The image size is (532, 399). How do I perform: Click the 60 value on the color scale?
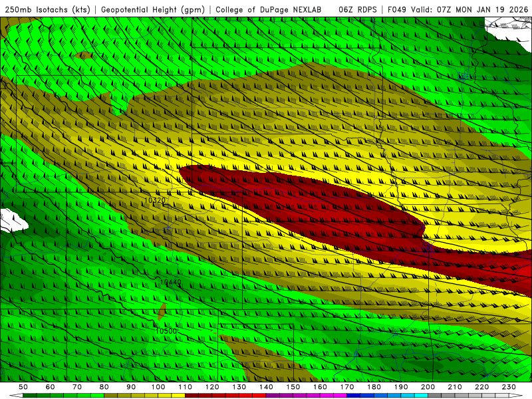point(51,387)
